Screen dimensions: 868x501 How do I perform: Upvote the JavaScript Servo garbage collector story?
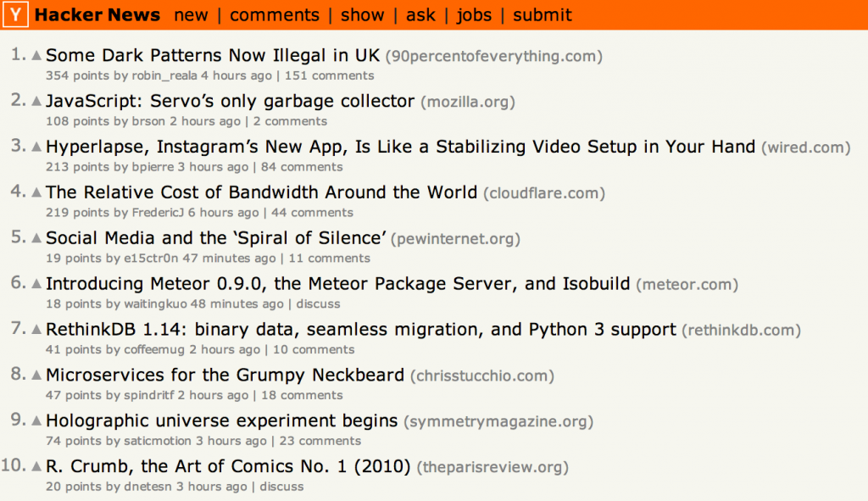[x=36, y=99]
